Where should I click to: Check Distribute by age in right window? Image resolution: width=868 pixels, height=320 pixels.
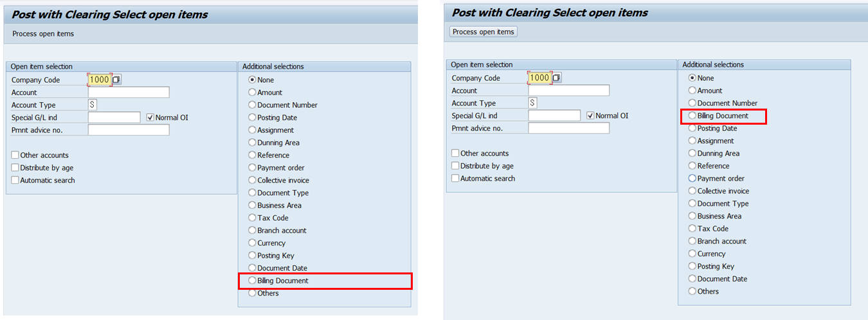455,166
